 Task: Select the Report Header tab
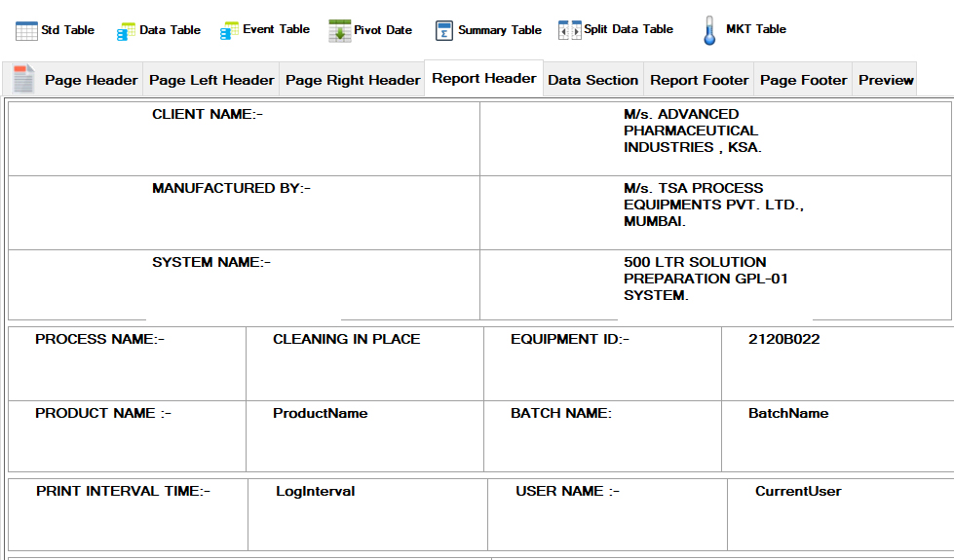[x=483, y=78]
